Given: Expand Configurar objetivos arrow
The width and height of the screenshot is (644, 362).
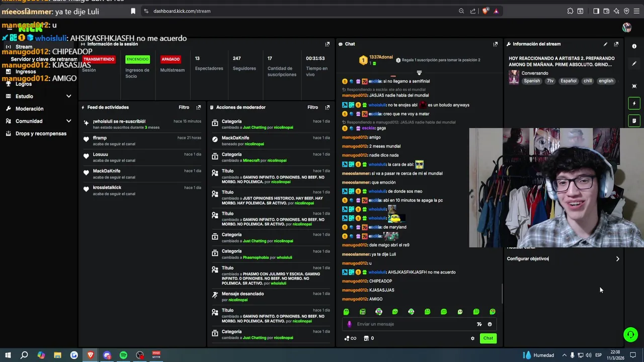Looking at the screenshot, I should pyautogui.click(x=617, y=259).
